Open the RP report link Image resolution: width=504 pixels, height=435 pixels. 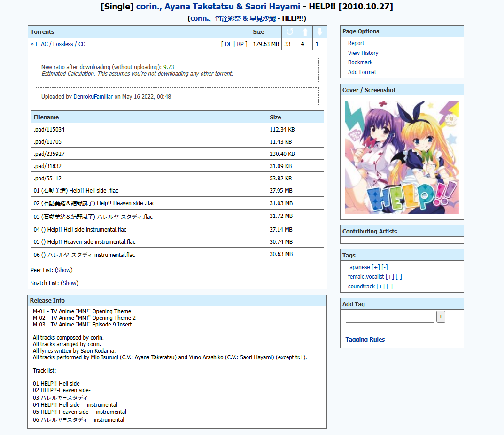click(x=240, y=44)
